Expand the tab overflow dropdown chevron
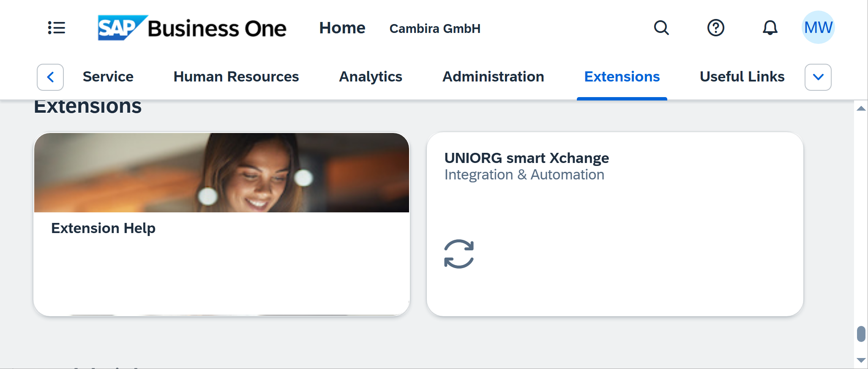 818,77
